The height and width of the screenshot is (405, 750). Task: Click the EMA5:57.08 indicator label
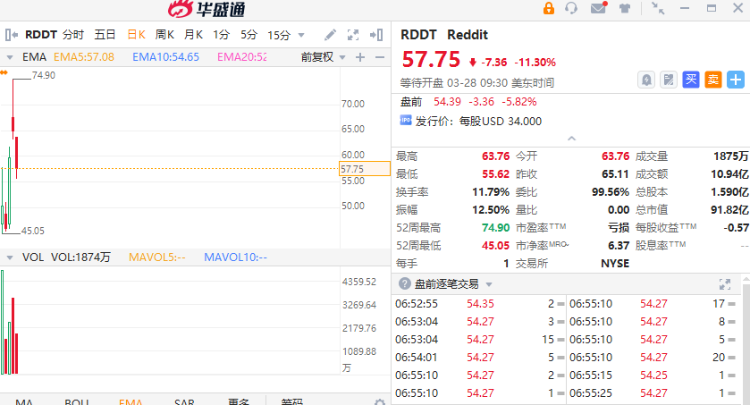[84, 57]
